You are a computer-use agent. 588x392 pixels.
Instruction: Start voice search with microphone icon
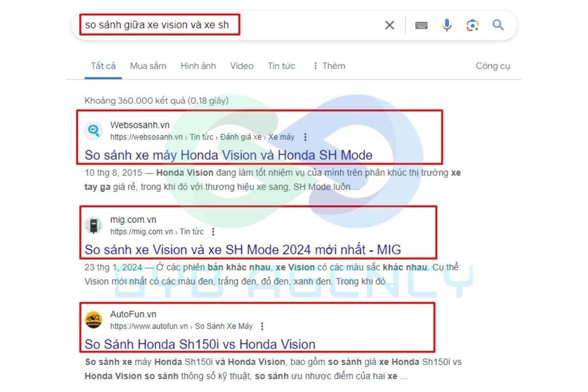pos(447,25)
